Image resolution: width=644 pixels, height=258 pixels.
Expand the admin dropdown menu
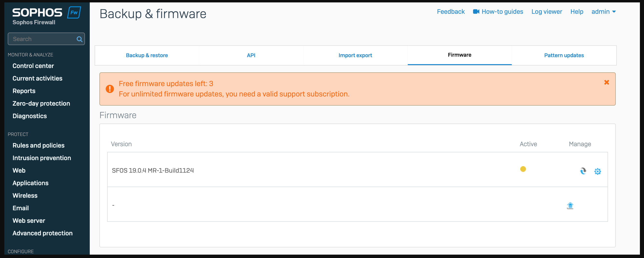pos(603,12)
